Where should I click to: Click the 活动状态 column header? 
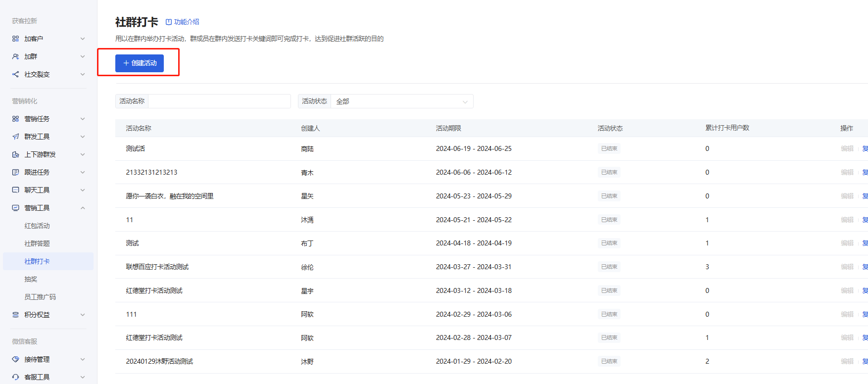(610, 128)
